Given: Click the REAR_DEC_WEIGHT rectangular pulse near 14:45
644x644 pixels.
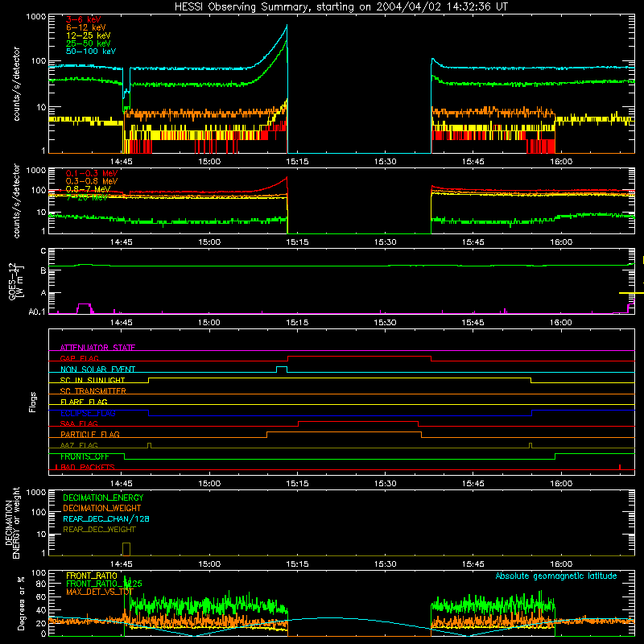Looking at the screenshot, I should (126, 549).
